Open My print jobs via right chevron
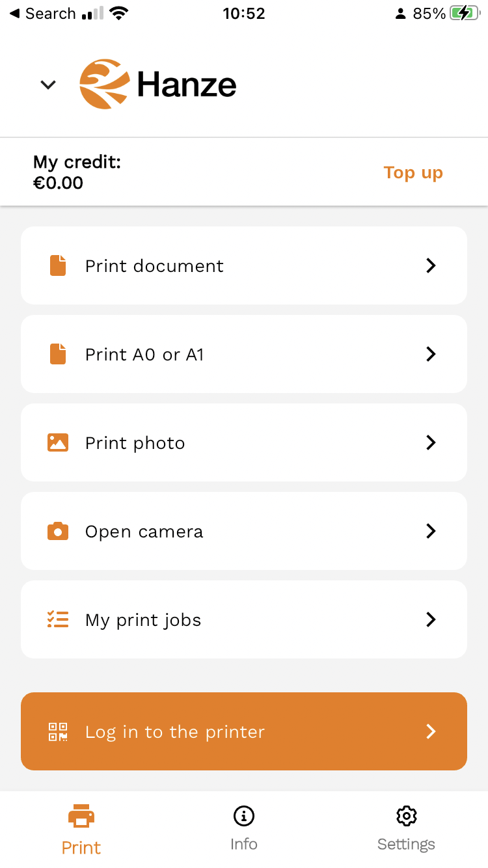488x868 pixels. click(430, 619)
